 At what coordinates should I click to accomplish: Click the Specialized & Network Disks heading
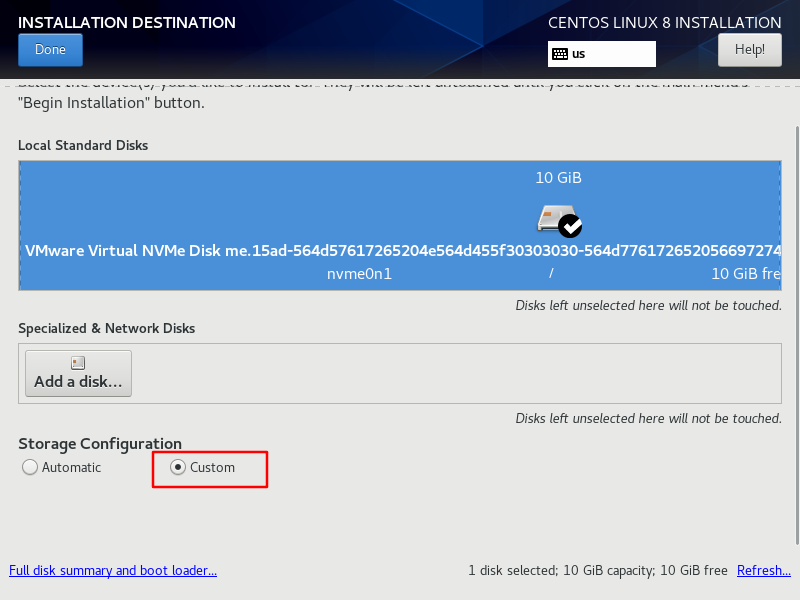107,329
